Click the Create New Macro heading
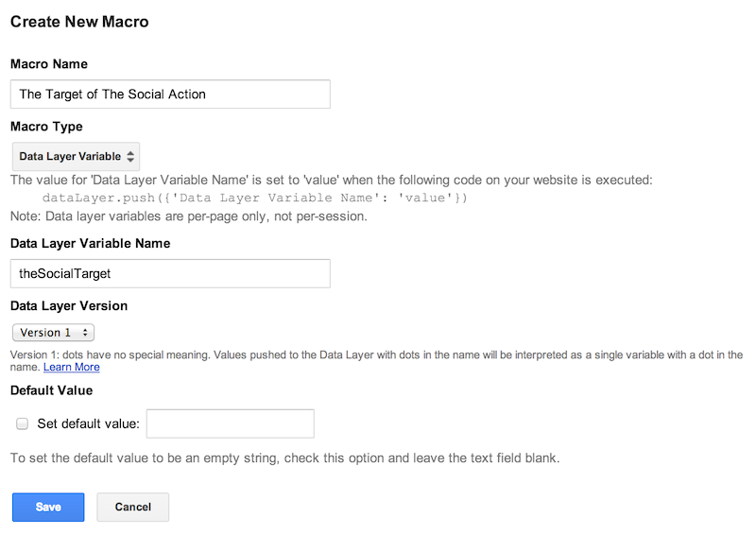The height and width of the screenshot is (535, 756). pyautogui.click(x=79, y=22)
